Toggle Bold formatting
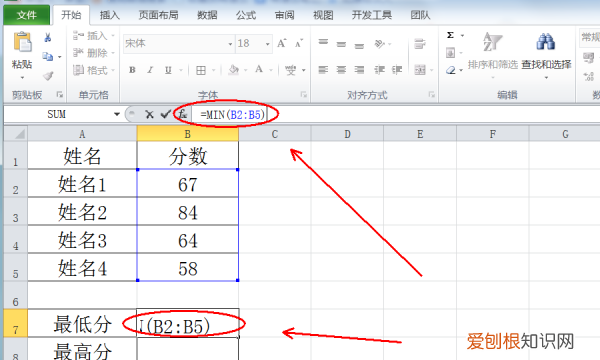 132,70
